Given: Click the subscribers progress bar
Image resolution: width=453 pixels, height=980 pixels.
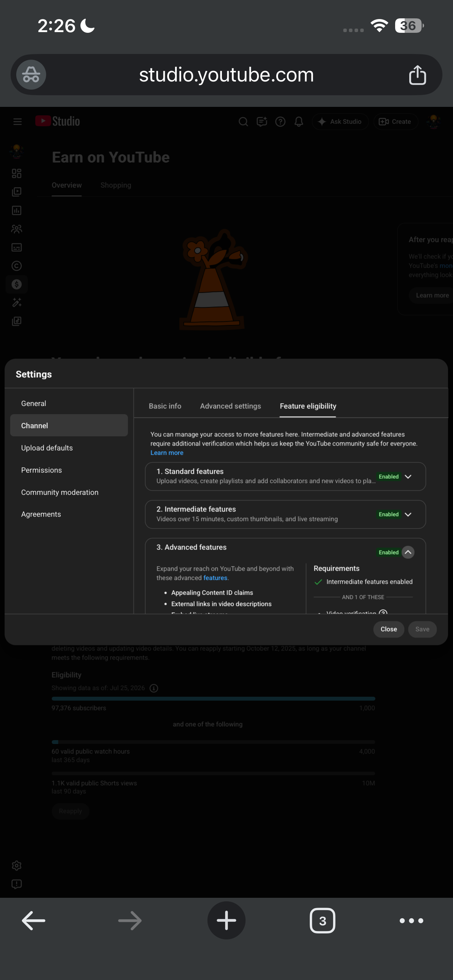Looking at the screenshot, I should pos(213,699).
